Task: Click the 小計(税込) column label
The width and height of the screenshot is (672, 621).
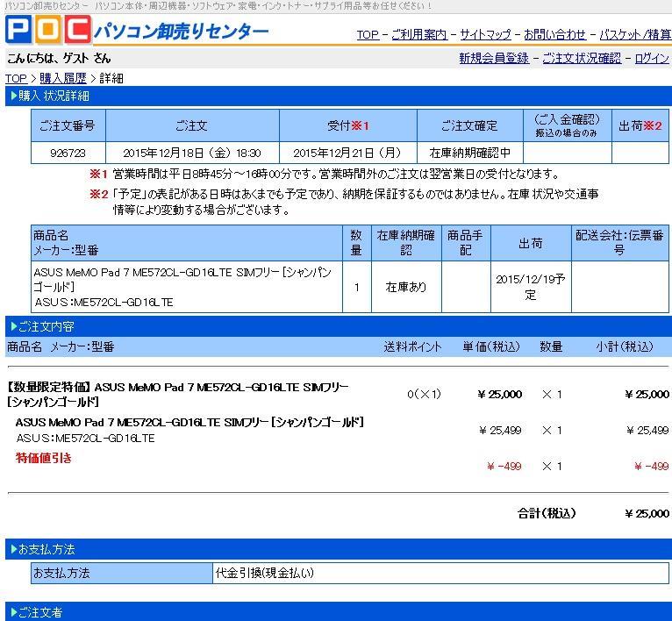Action: (625, 346)
